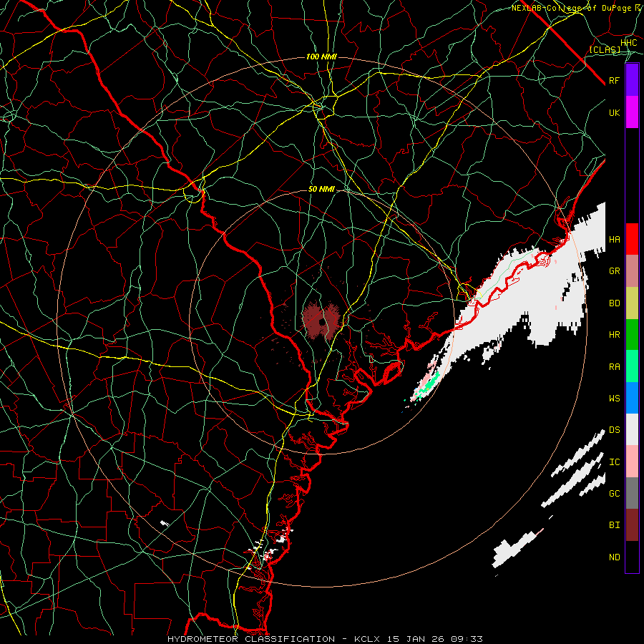644x644 pixels.
Task: Click the HYDROMETEOR CLASSIFICATION title text
Action: coord(251,639)
